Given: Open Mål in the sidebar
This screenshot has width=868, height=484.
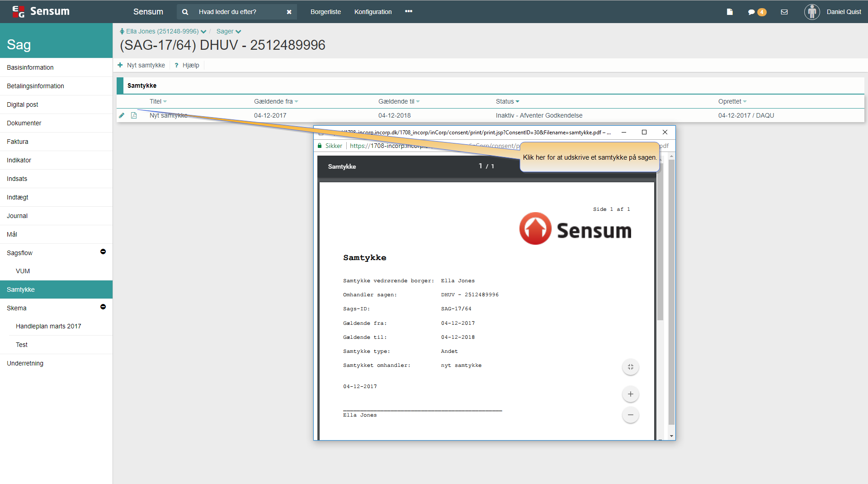Looking at the screenshot, I should [x=56, y=234].
